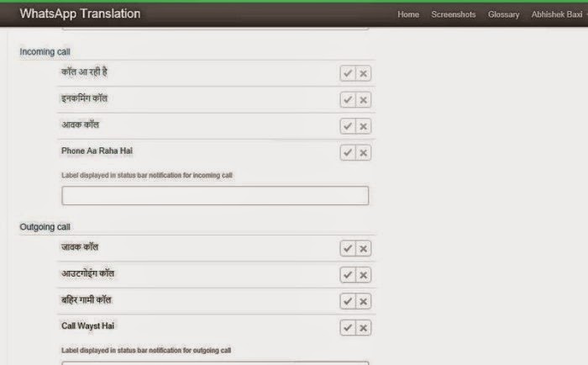Click the 'आवक कॉल' suggestion text
This screenshot has width=588, height=365.
pos(80,124)
